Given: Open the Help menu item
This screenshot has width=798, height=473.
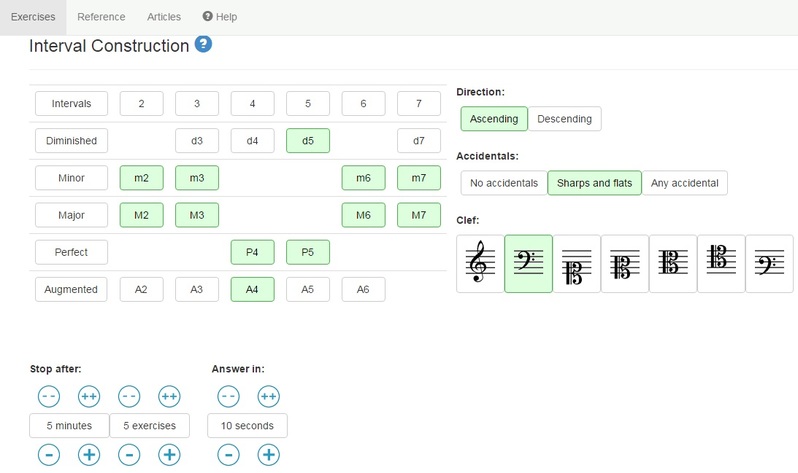Looking at the screenshot, I should (220, 17).
